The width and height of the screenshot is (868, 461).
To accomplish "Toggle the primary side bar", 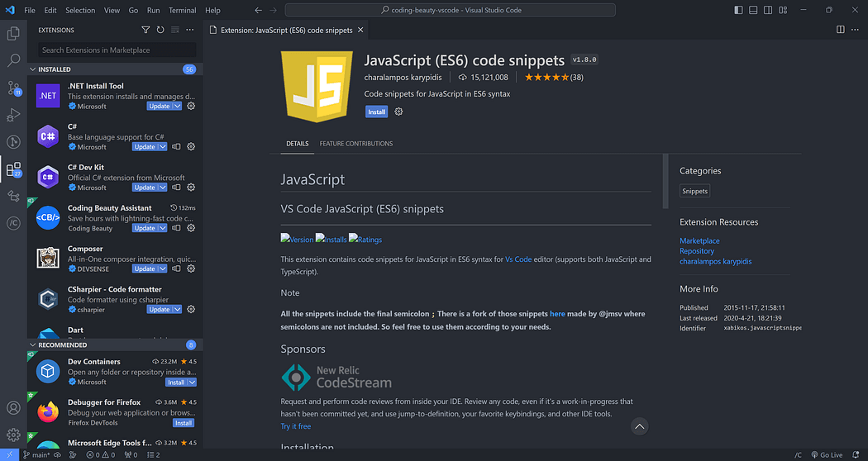I will point(738,10).
